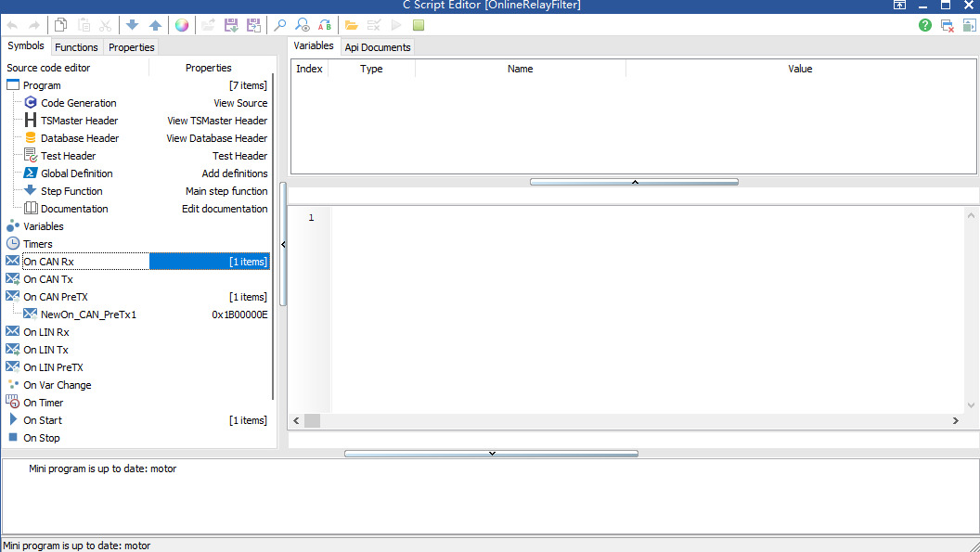Viewport: 980px width, 552px height.
Task: Click the green square stop icon
Action: 419,25
